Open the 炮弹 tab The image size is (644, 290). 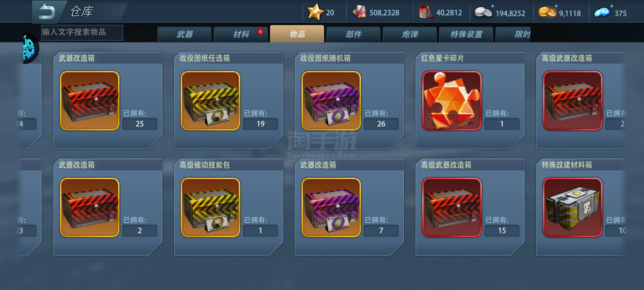click(x=410, y=34)
